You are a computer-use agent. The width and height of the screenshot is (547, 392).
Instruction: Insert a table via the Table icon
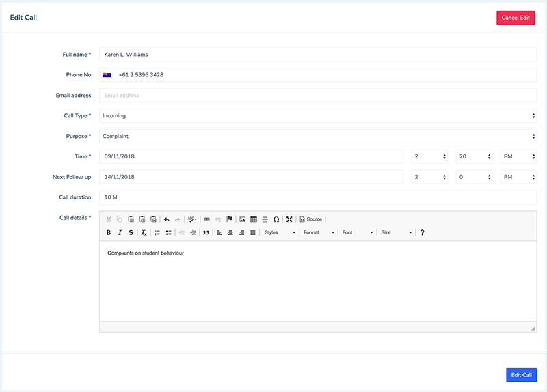pos(254,219)
